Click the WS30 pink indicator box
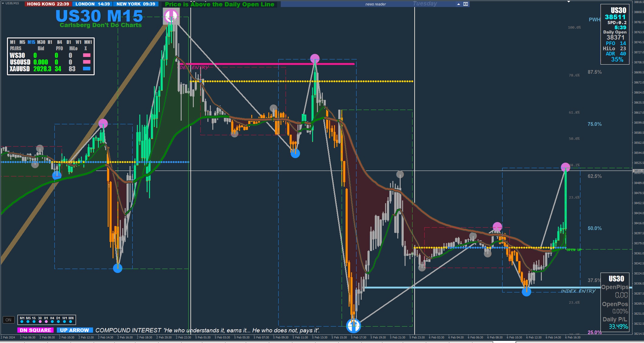This screenshot has height=343, width=644. 87,55
